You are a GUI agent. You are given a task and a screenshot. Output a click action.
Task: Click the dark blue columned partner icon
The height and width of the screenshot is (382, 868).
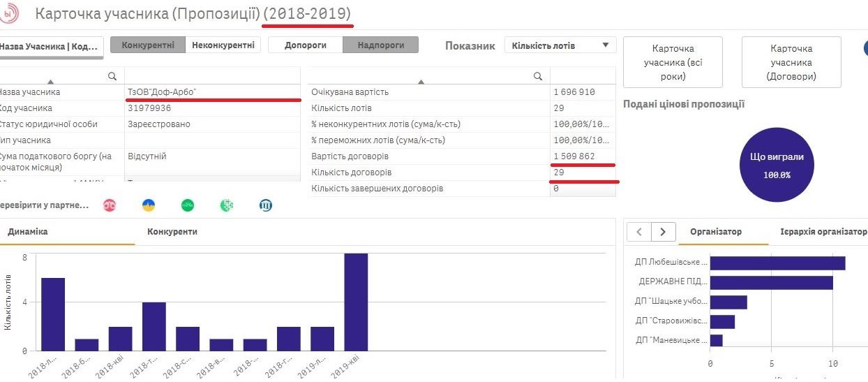pyautogui.click(x=266, y=205)
